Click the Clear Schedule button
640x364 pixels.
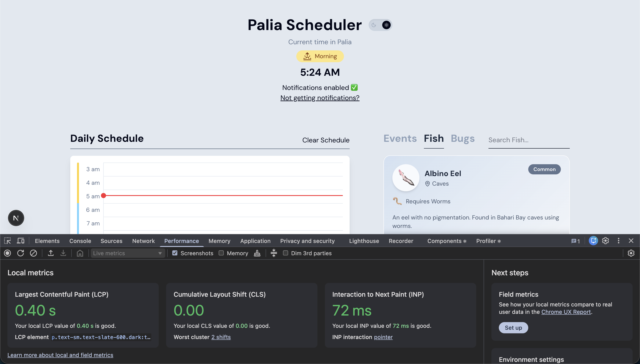[326, 140]
